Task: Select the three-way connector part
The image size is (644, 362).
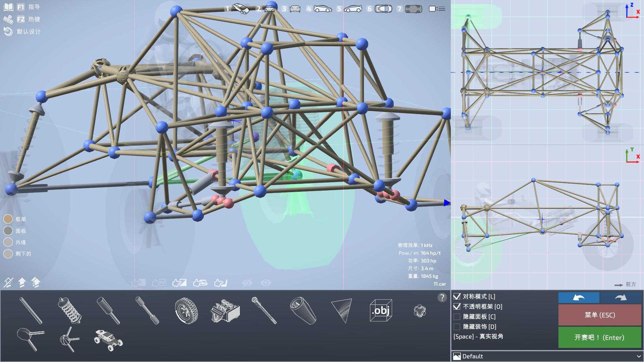Action: (x=69, y=340)
